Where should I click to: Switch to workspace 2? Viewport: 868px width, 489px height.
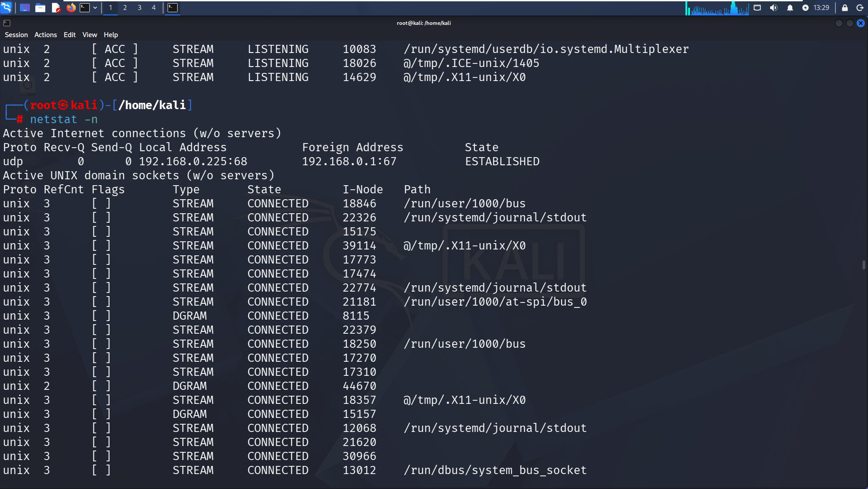(125, 8)
